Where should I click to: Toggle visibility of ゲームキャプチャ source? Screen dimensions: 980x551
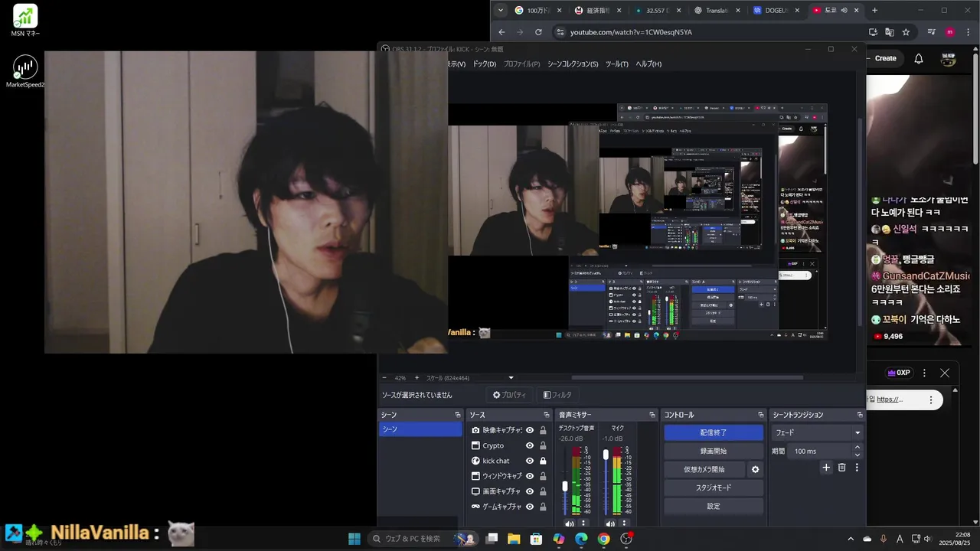pyautogui.click(x=530, y=507)
